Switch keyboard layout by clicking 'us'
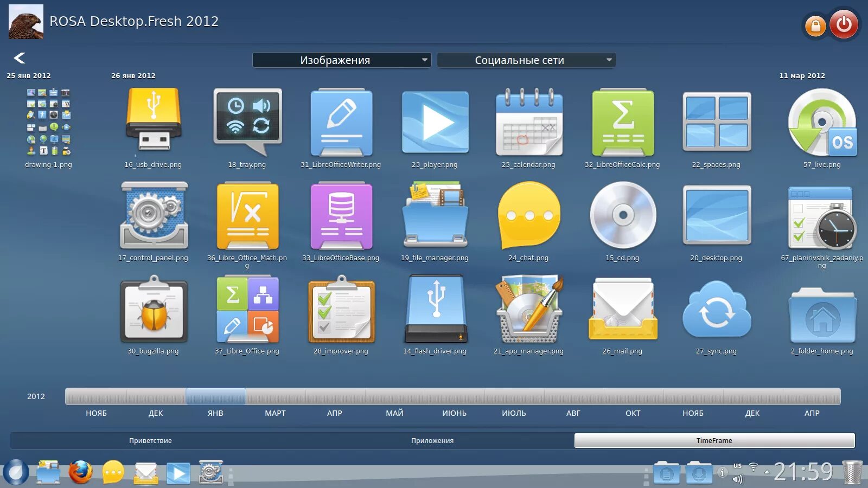Image resolution: width=868 pixels, height=488 pixels. click(737, 465)
